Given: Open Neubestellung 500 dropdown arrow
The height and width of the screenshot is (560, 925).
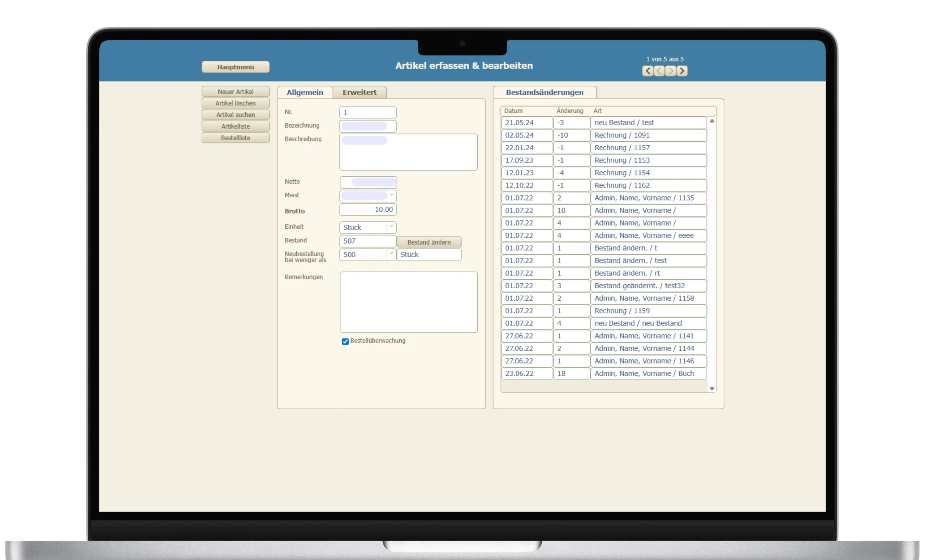Looking at the screenshot, I should [x=391, y=254].
